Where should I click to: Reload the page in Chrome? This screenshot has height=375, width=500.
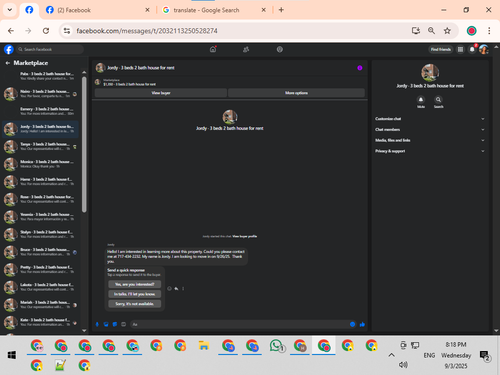pyautogui.click(x=46, y=31)
